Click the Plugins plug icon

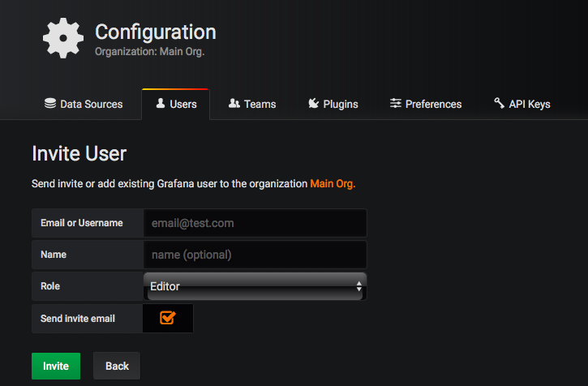[x=314, y=103]
